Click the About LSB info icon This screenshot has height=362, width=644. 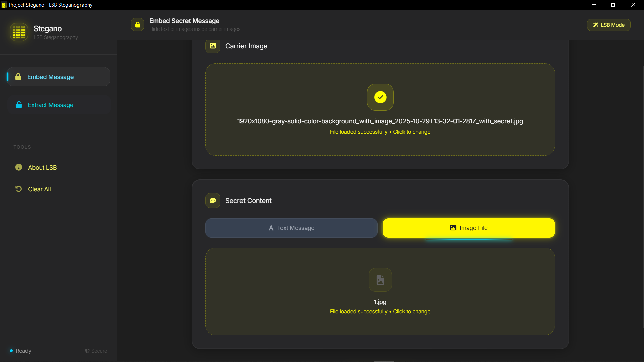click(19, 167)
